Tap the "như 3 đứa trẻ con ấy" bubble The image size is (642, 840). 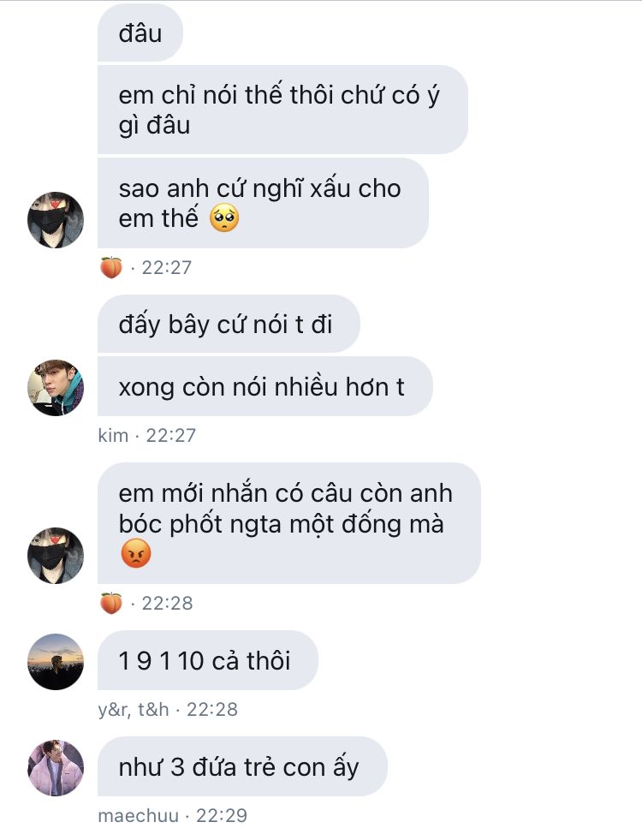(242, 766)
